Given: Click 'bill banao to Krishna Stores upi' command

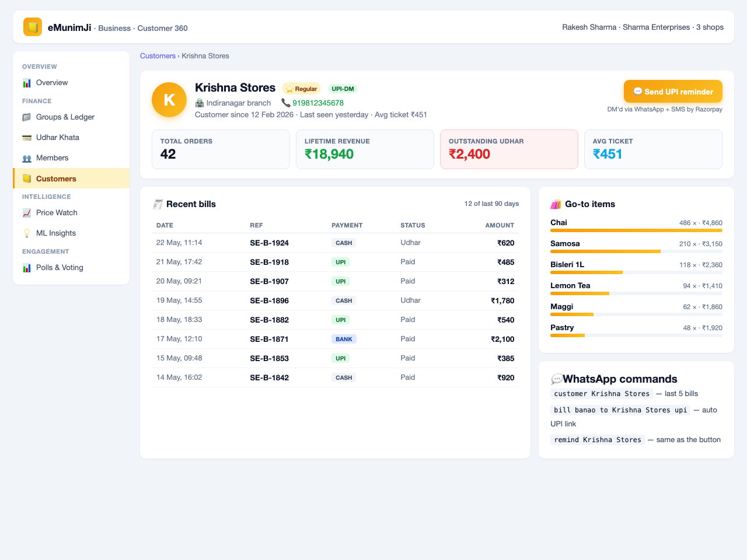Looking at the screenshot, I should (620, 410).
